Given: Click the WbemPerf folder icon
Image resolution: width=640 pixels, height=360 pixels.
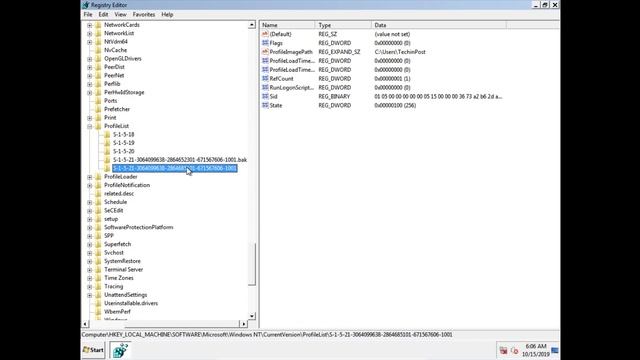Looking at the screenshot, I should (x=98, y=312).
